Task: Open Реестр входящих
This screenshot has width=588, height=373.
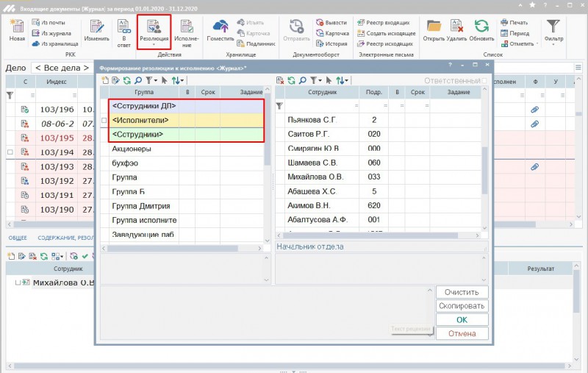Action: pos(384,23)
